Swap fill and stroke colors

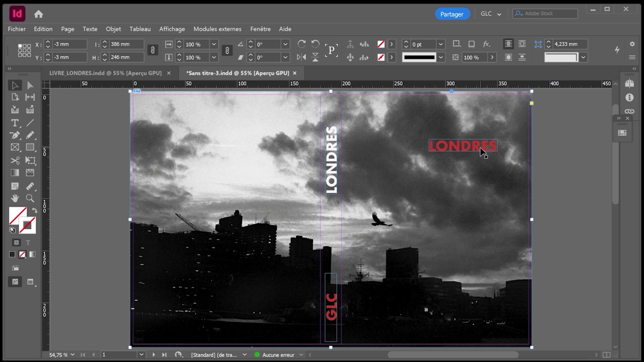34,210
